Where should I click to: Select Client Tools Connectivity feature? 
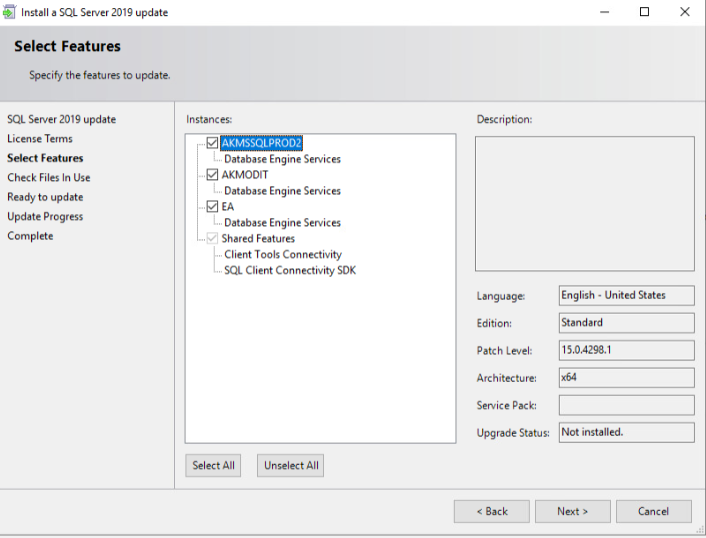pos(283,254)
